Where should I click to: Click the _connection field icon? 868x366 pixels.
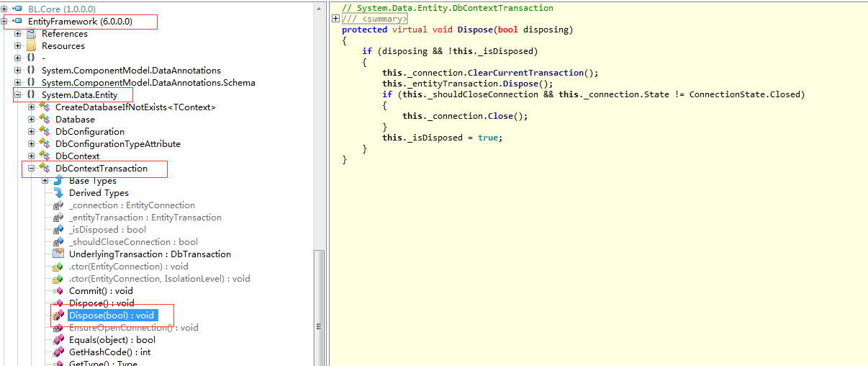pyautogui.click(x=58, y=205)
